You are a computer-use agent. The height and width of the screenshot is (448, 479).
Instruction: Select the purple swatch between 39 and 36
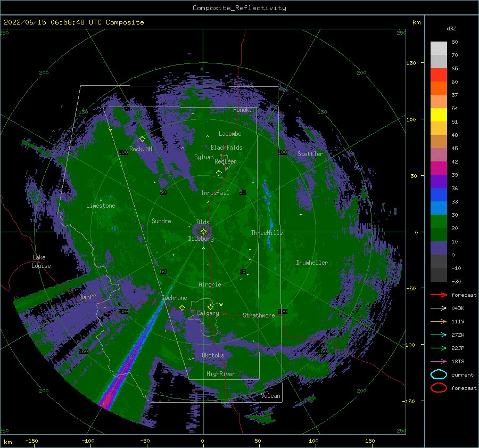point(439,182)
